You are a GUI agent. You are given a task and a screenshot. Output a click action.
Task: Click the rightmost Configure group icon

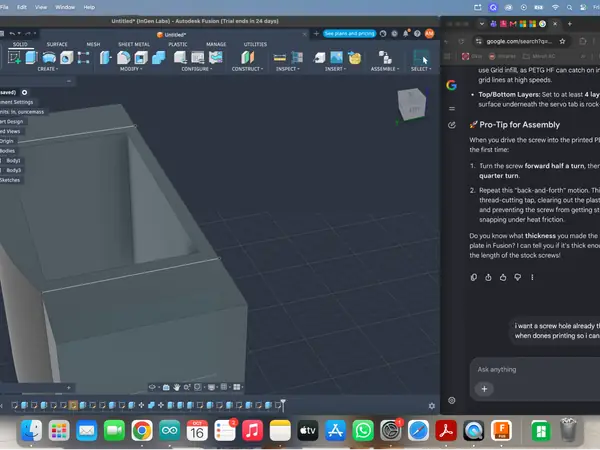(x=216, y=58)
